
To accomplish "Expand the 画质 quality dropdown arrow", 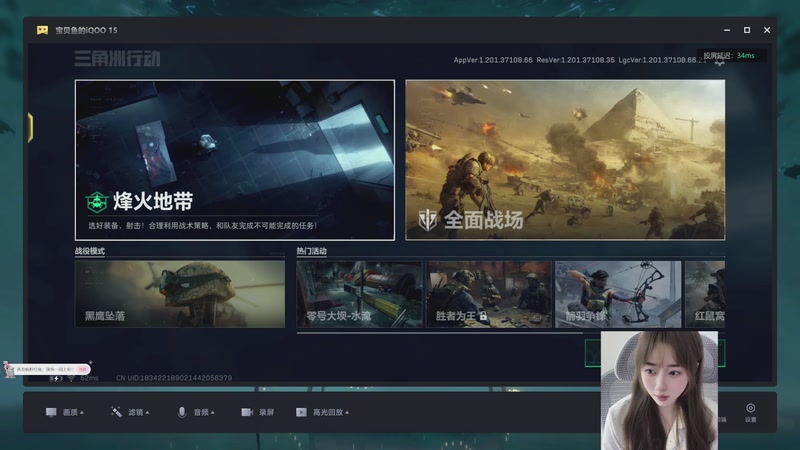I will point(82,412).
